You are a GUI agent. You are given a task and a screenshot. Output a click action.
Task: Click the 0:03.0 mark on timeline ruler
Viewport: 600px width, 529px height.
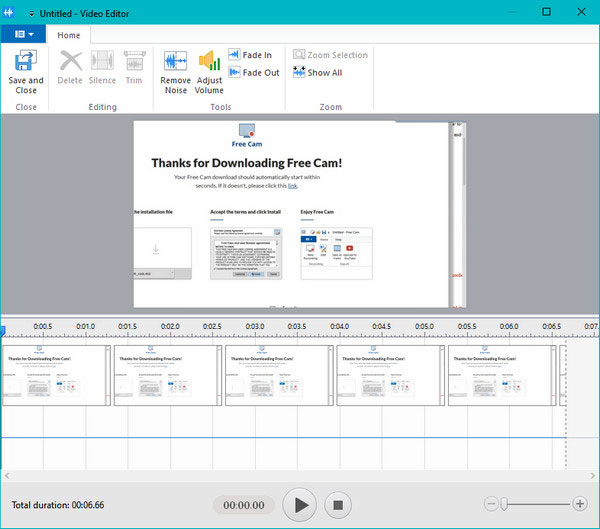click(x=255, y=327)
